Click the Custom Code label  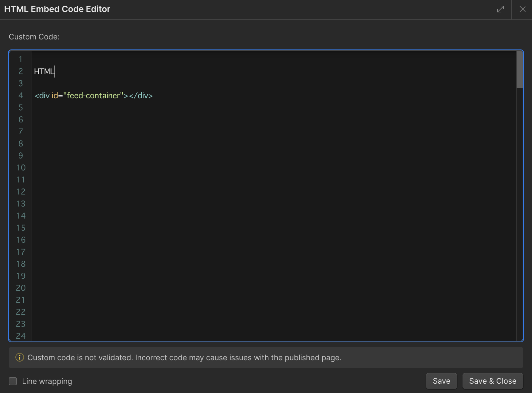34,37
